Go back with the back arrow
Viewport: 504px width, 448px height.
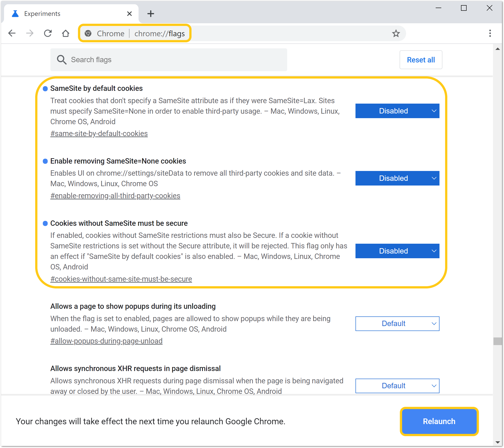[12, 33]
